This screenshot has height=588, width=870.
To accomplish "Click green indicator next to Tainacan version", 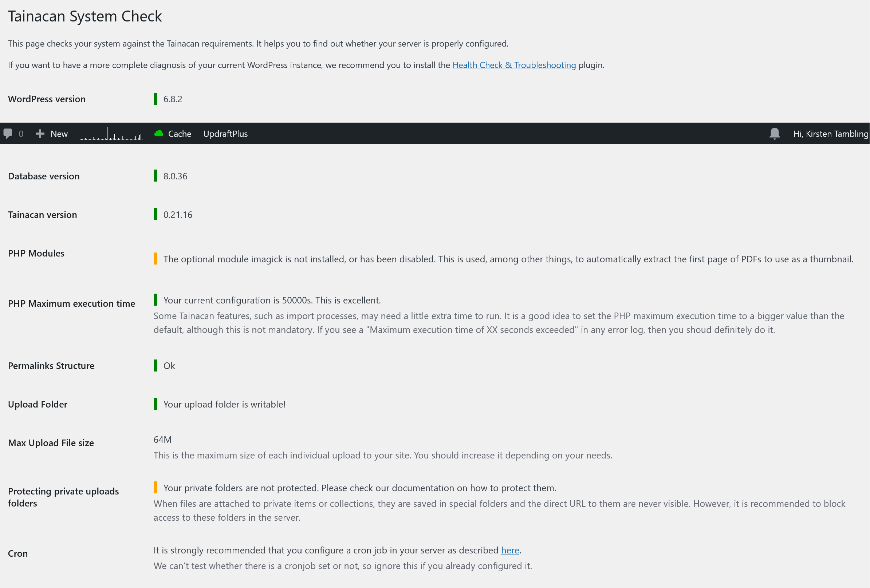I will tap(156, 214).
